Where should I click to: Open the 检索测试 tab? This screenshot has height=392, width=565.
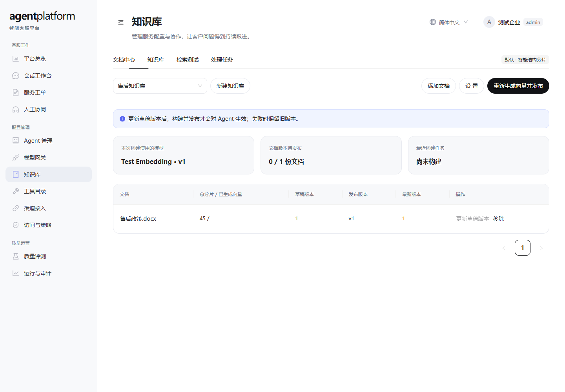(188, 60)
